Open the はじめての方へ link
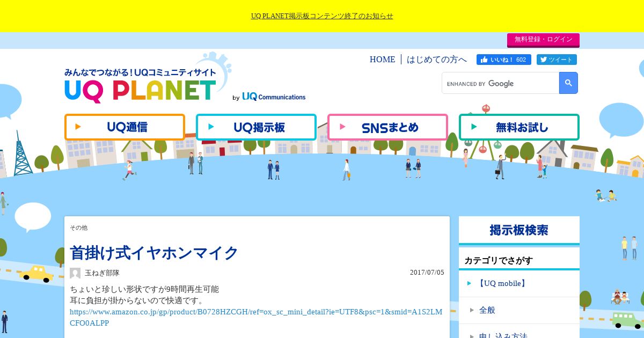The height and width of the screenshot is (338, 644). click(x=437, y=60)
